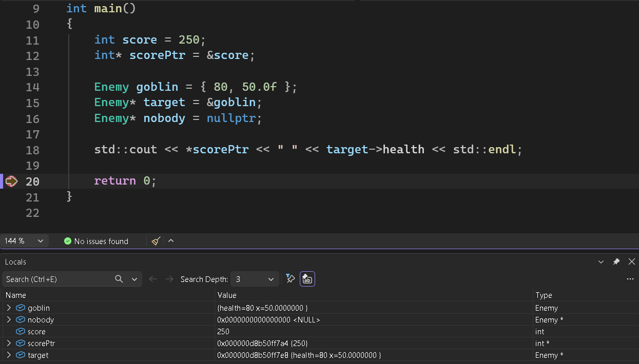This screenshot has width=639, height=364.
Task: Click the next search result arrow
Action: [x=169, y=279]
